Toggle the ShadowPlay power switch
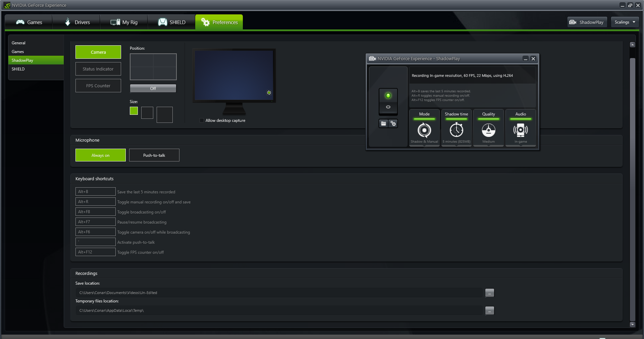This screenshot has width=644, height=339. pos(388,101)
